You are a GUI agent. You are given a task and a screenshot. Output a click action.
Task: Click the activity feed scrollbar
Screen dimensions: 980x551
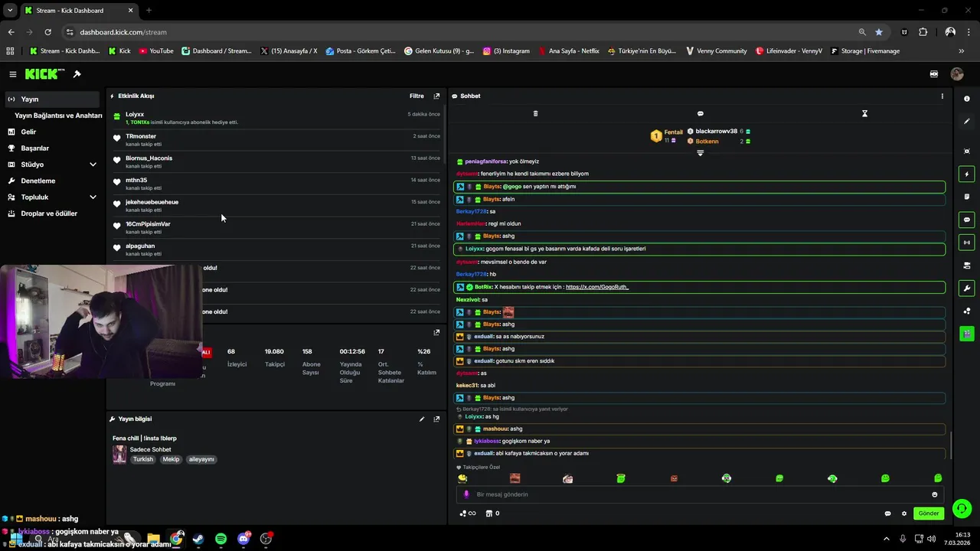444,136
